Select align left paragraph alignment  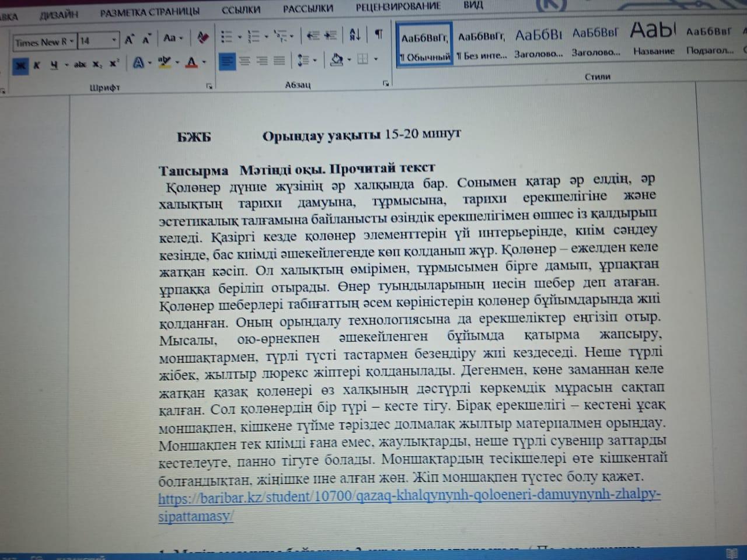coord(227,61)
